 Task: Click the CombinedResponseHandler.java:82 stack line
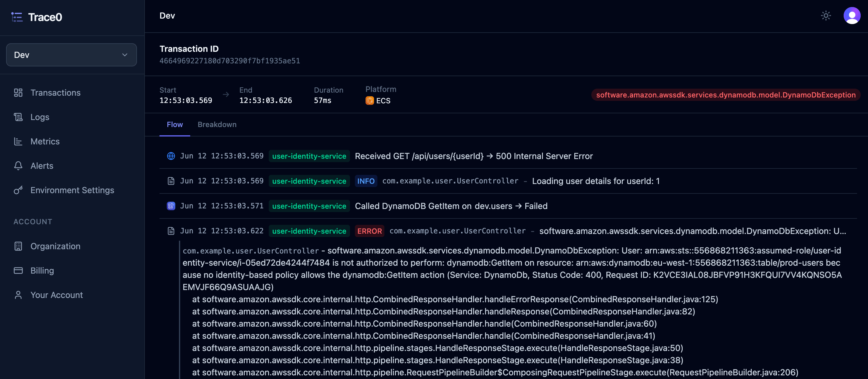443,312
